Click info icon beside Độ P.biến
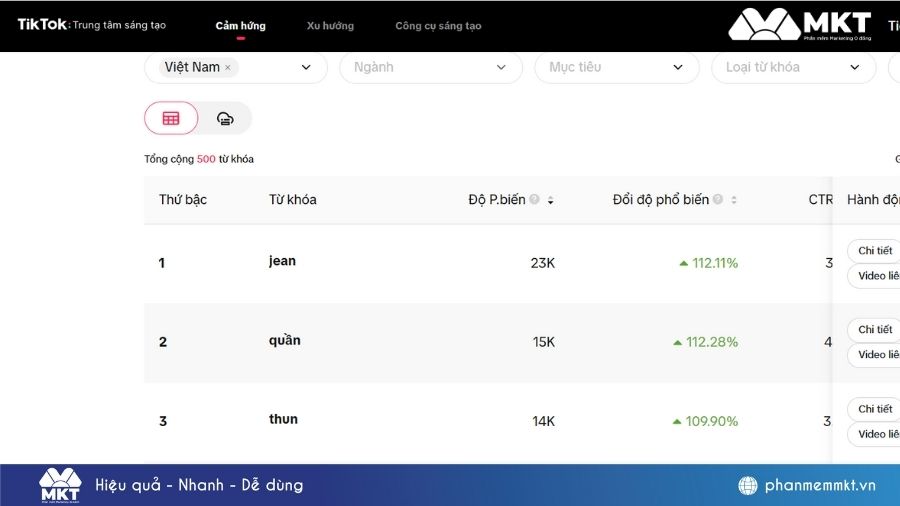 coord(534,200)
